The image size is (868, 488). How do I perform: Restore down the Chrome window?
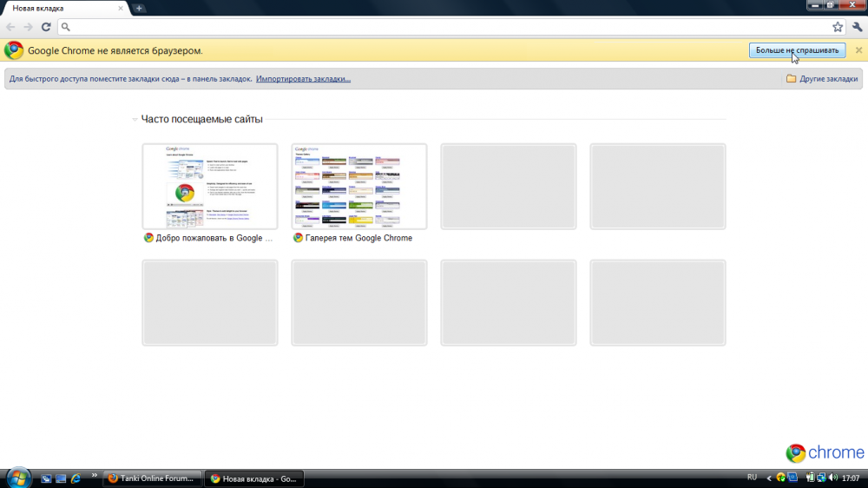coord(830,4)
